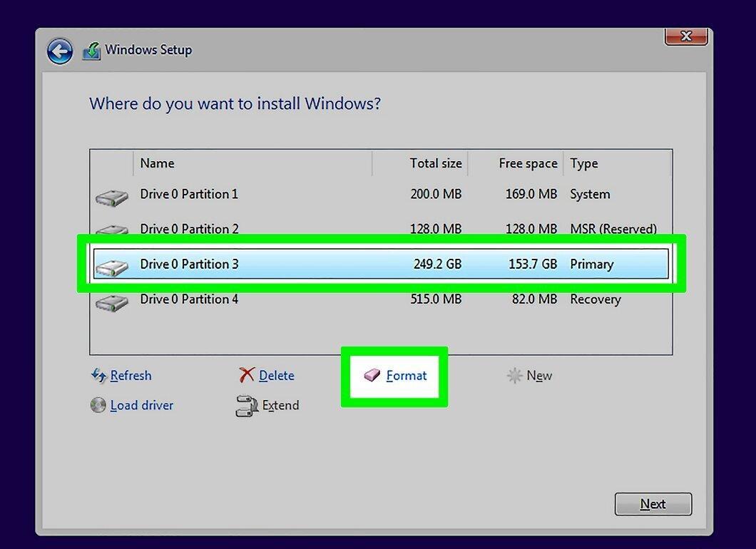Create a New partition
The width and height of the screenshot is (756, 549).
coord(539,376)
